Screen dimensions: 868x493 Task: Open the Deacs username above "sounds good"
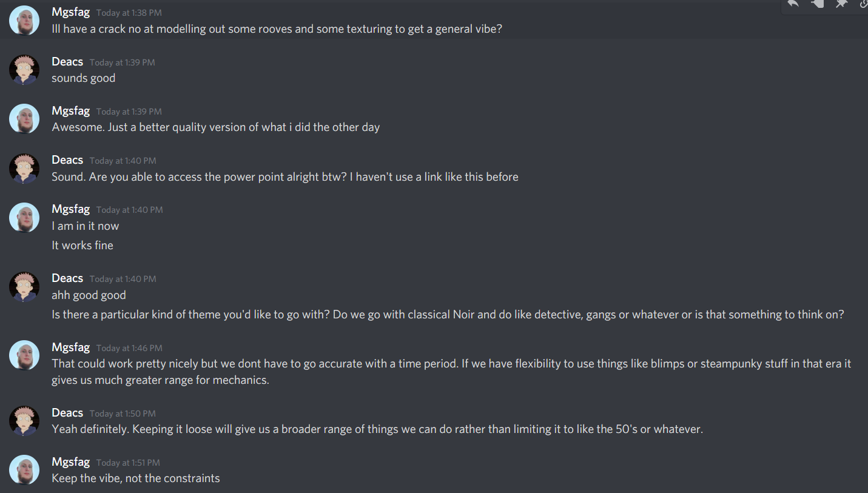pyautogui.click(x=67, y=62)
